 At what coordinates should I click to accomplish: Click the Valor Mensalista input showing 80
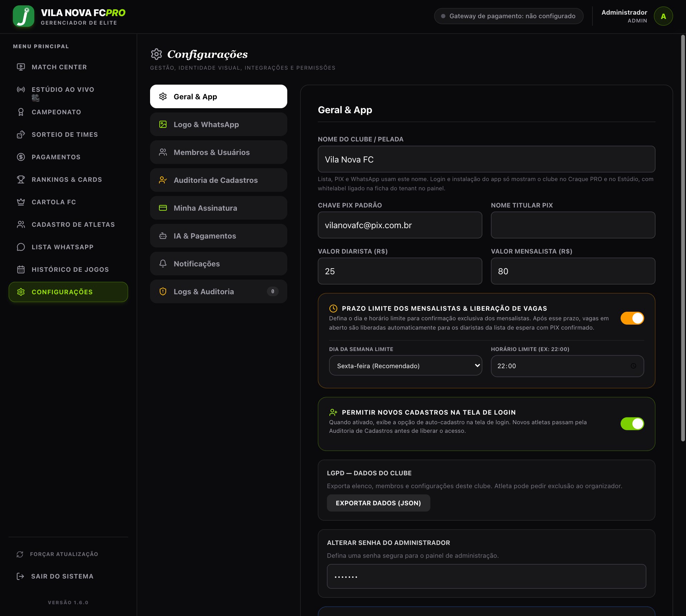tap(573, 271)
